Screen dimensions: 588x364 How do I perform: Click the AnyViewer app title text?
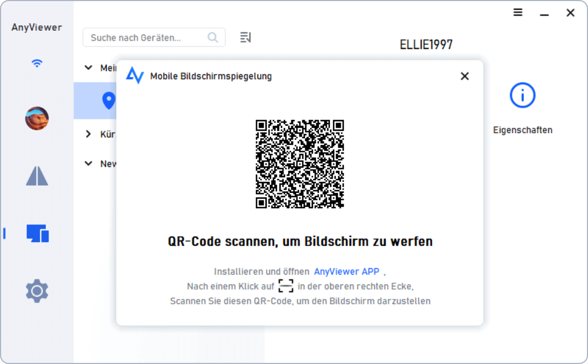pos(37,27)
